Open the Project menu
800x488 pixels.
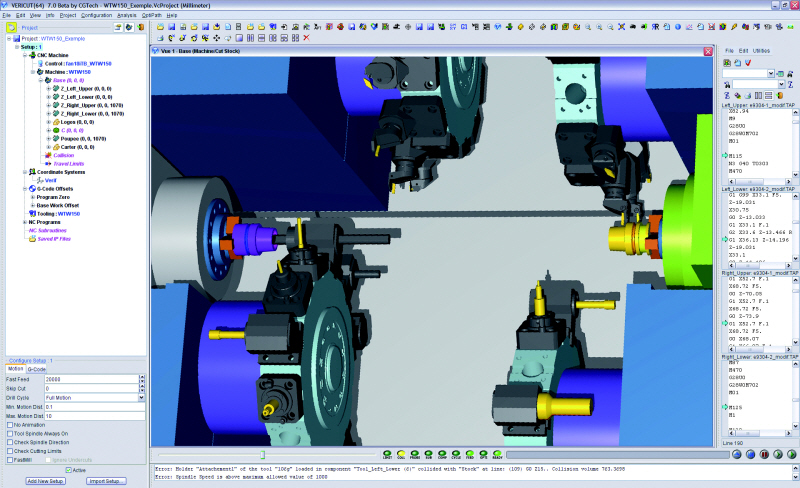68,15
